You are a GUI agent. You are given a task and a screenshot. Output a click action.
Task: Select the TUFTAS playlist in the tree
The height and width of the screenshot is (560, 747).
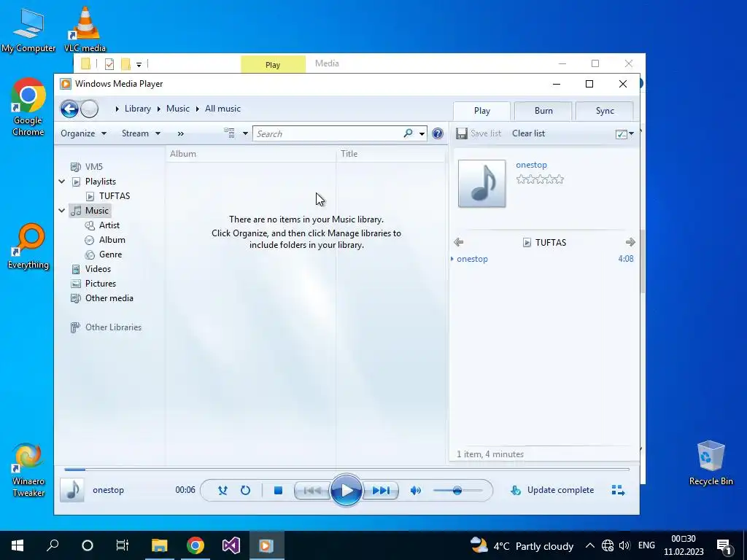[115, 195]
